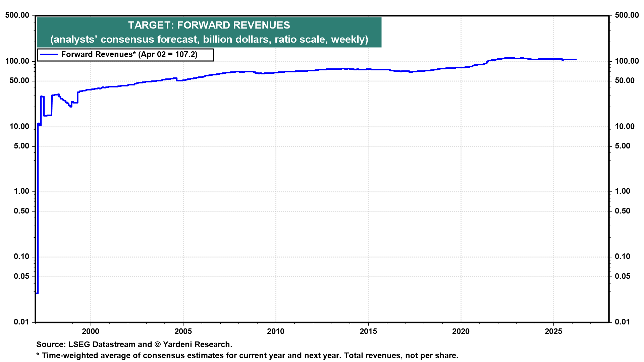Click the 2000 x-axis year label
Image resolution: width=644 pixels, height=362 pixels.
pyautogui.click(x=91, y=331)
